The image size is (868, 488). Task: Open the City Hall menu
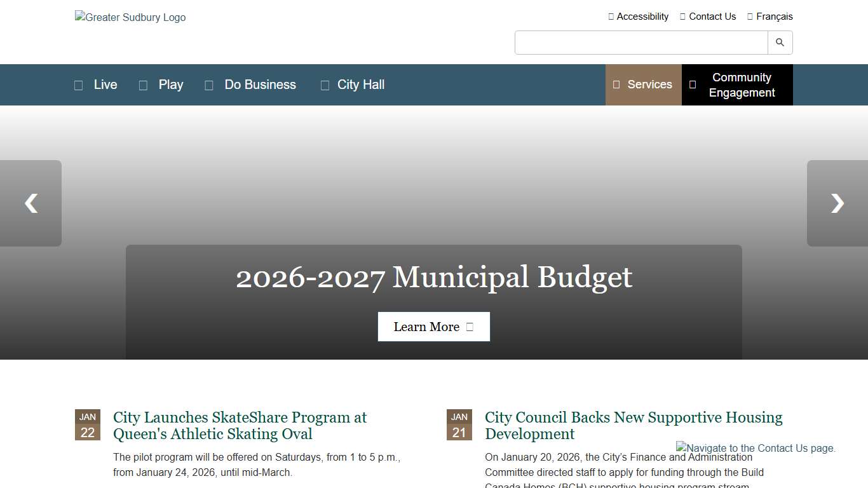click(353, 85)
